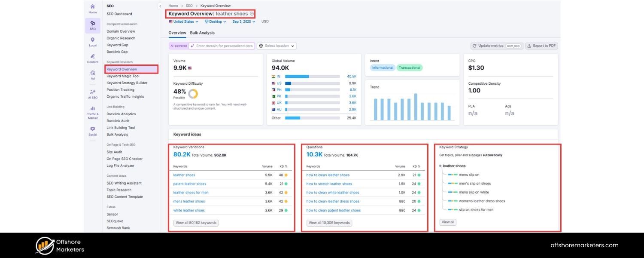Image resolution: width=644 pixels, height=258 pixels.
Task: Collapse the SEO sidebar with arrow
Action: 160,6
